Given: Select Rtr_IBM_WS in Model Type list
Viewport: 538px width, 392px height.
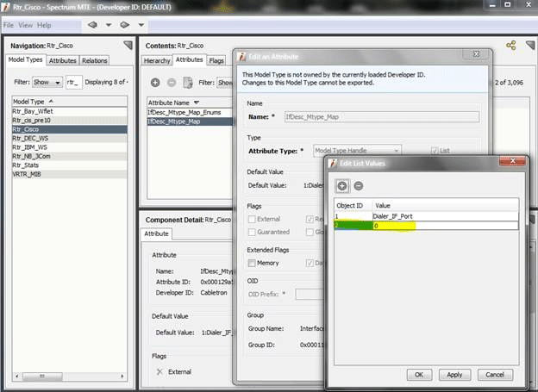Looking at the screenshot, I should click(30, 147).
